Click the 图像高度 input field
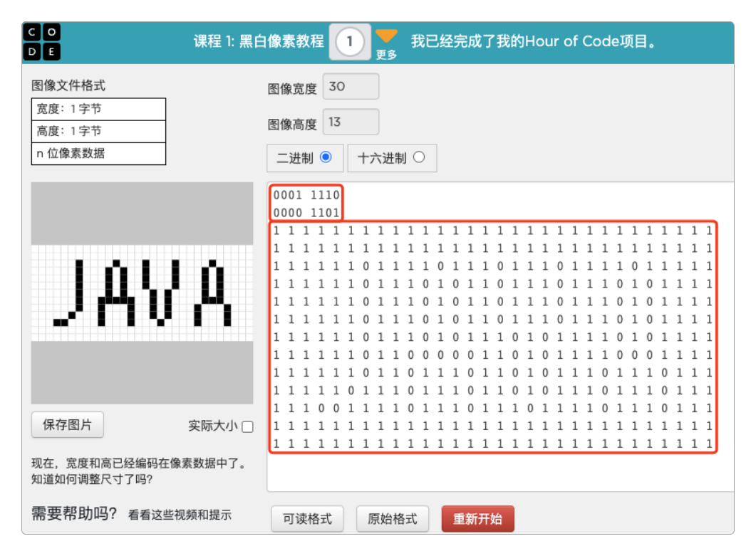 [x=351, y=122]
